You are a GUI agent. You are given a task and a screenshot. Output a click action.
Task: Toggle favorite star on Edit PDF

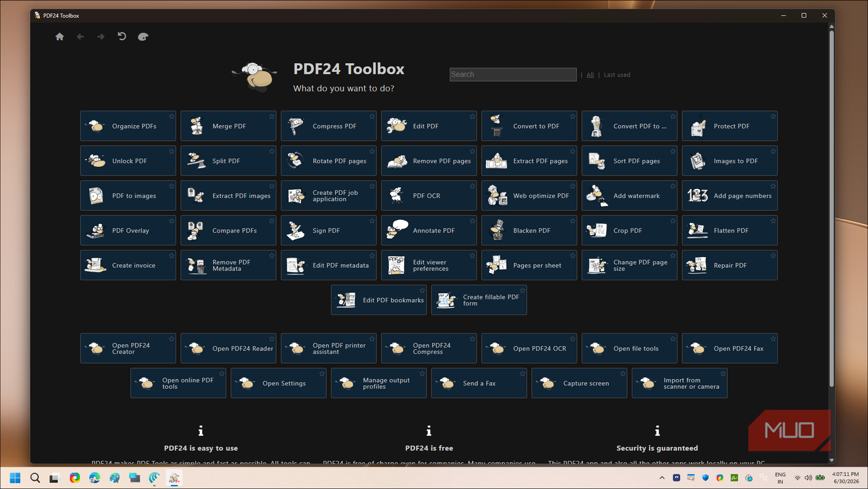(472, 116)
